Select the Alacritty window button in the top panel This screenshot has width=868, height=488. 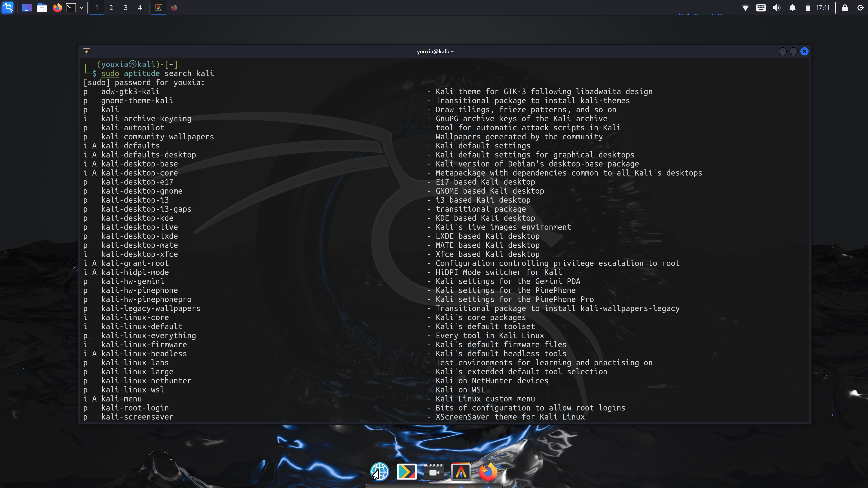coord(159,7)
